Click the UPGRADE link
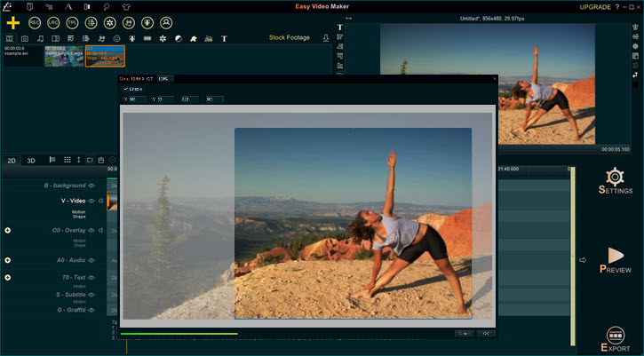 point(594,6)
